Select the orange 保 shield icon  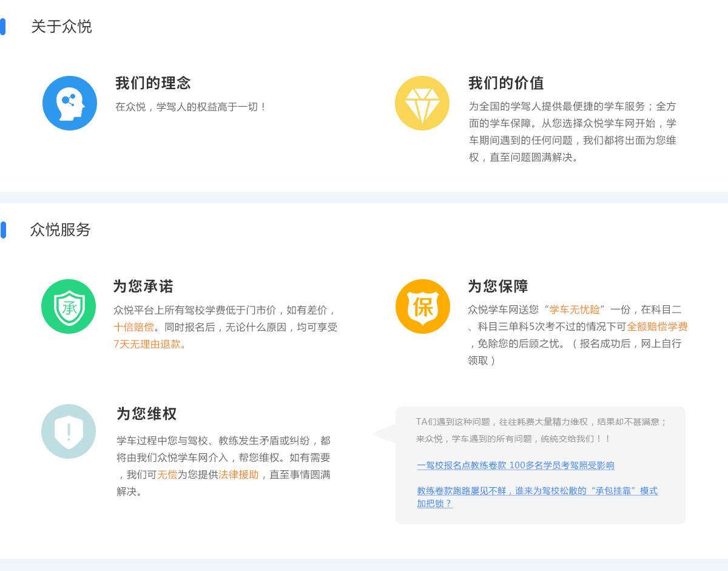click(x=423, y=306)
